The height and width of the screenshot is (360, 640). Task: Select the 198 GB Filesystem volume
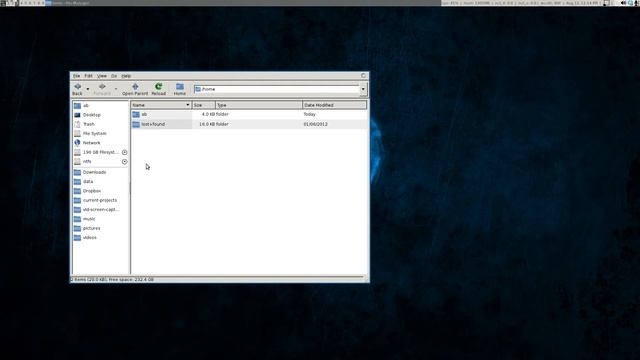click(x=97, y=152)
